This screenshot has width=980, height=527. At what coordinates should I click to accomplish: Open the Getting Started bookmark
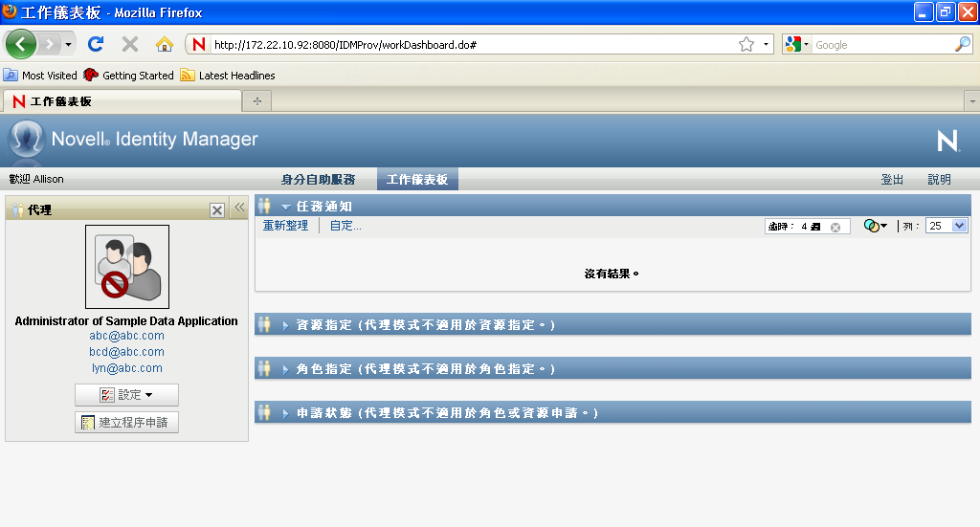point(129,76)
